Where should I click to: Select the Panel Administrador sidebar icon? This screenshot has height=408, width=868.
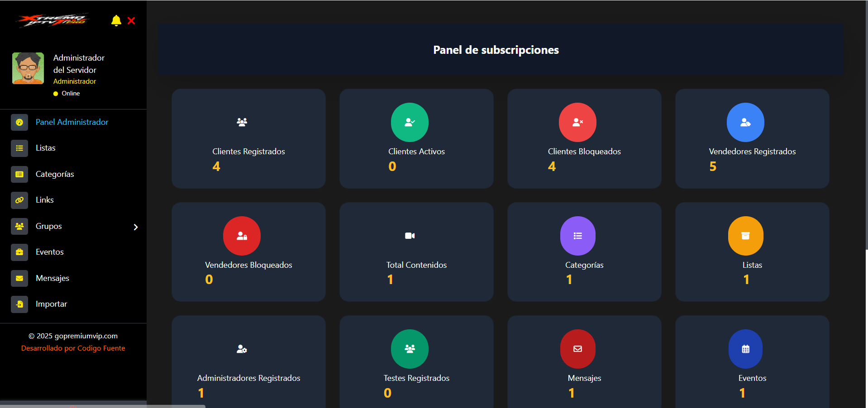19,122
